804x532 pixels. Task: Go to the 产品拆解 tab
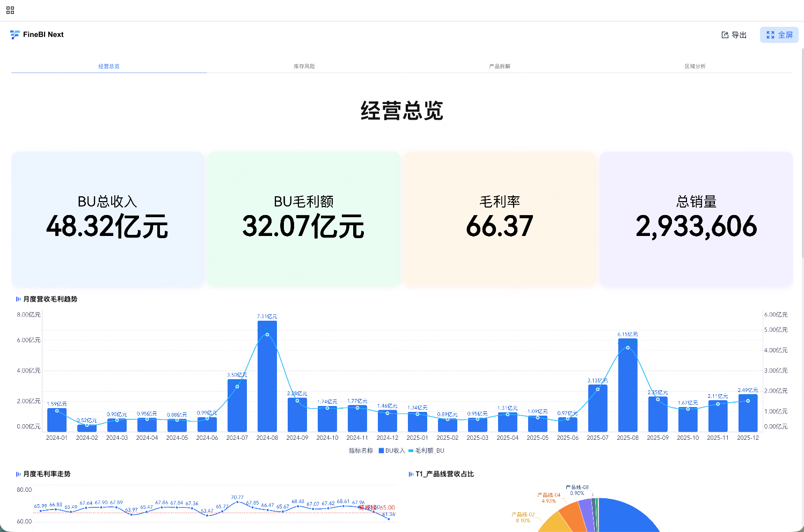tap(500, 66)
